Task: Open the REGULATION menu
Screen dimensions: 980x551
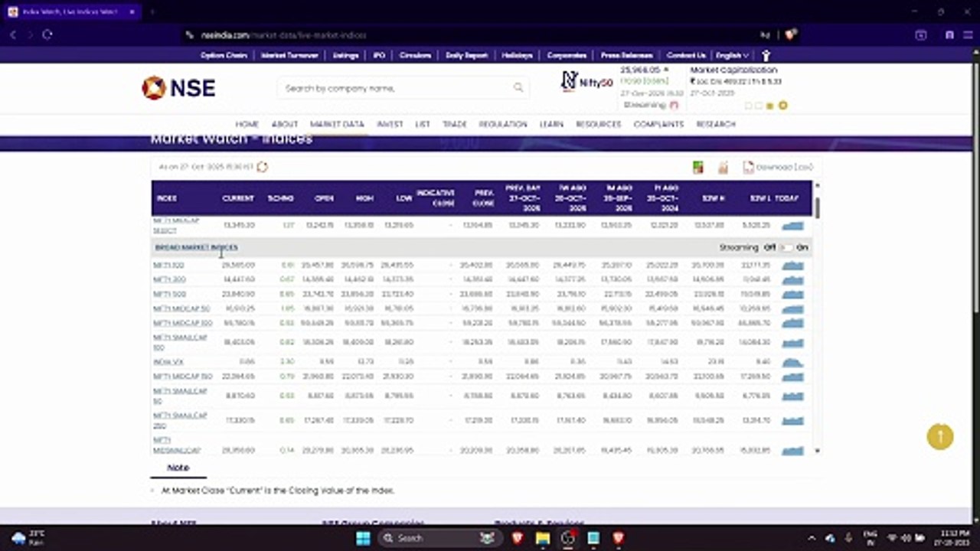Action: pyautogui.click(x=503, y=124)
